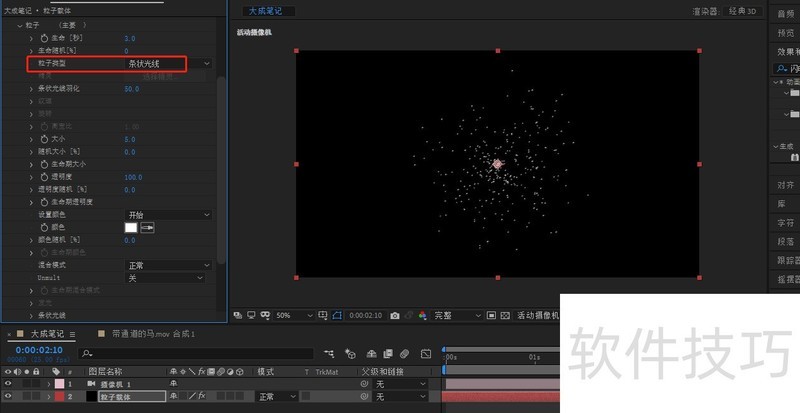Open the graph editor in the timeline
Viewport: 800px width, 413px height.
(x=424, y=353)
